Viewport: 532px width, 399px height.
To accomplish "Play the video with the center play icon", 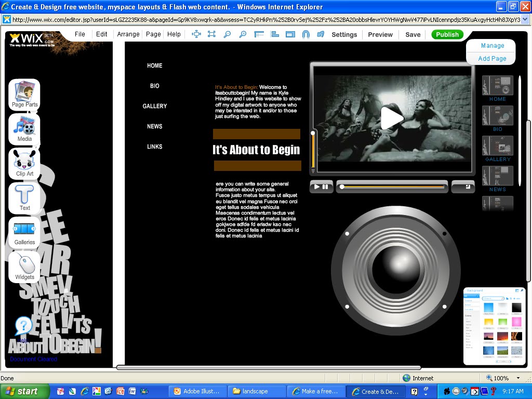I will 392,118.
